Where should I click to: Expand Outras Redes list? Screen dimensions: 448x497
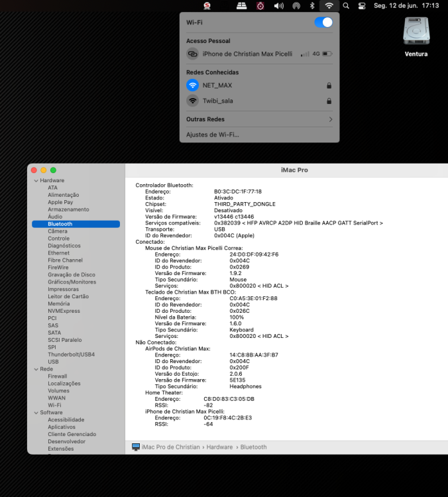[x=259, y=119]
